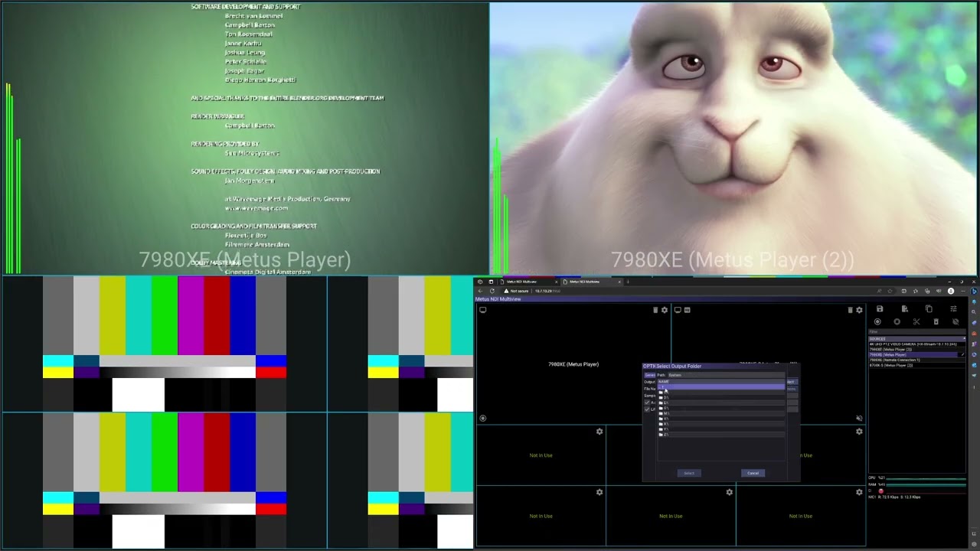Open the sliders settings icon in right panel

[953, 309]
